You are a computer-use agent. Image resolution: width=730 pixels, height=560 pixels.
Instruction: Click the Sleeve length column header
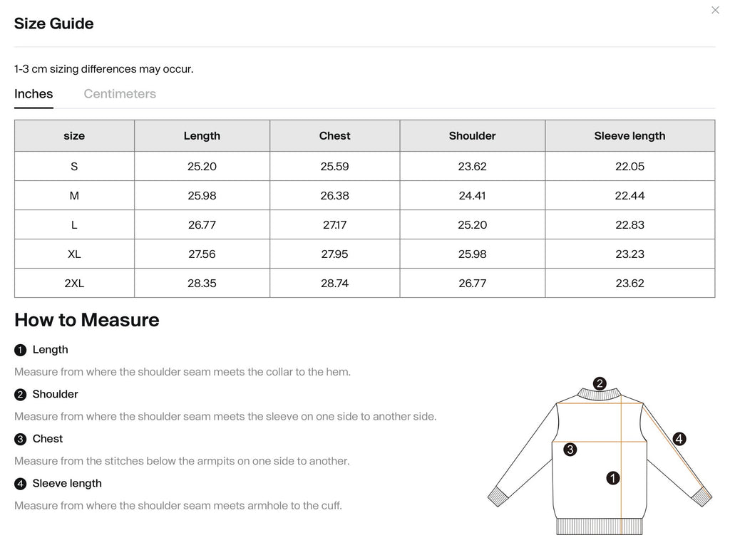tap(629, 135)
